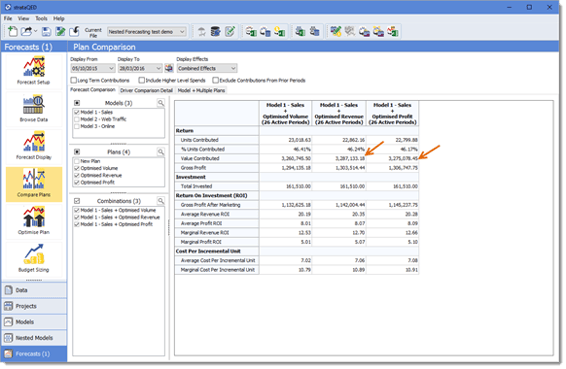566x369 pixels.
Task: Click the open file folder icon
Action: [26, 31]
